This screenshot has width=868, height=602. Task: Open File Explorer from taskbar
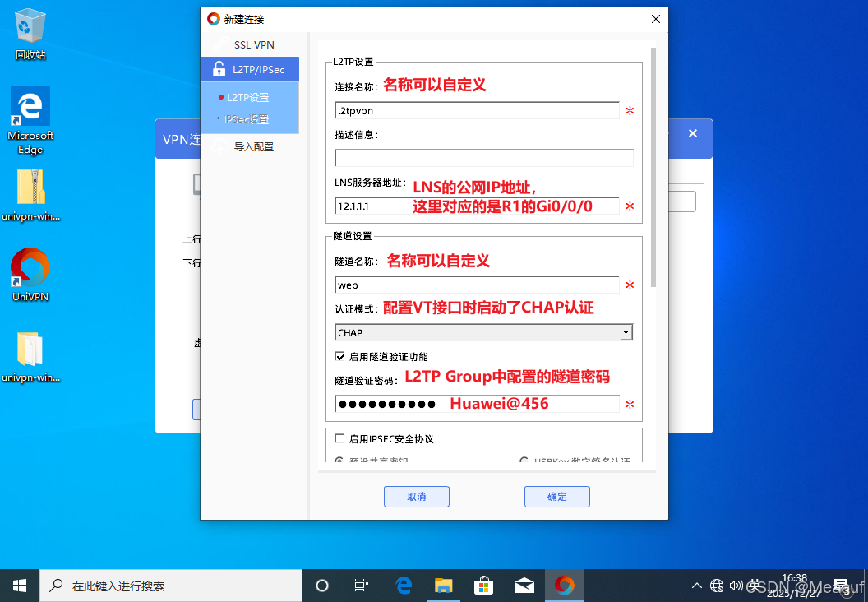[443, 586]
